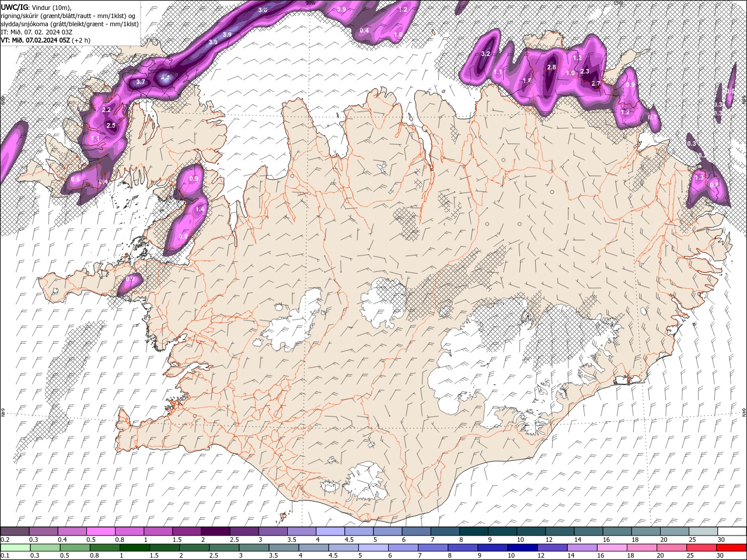This screenshot has width=747, height=560.
Task: Click the 2.7 precipitation value
Action: [x=596, y=83]
